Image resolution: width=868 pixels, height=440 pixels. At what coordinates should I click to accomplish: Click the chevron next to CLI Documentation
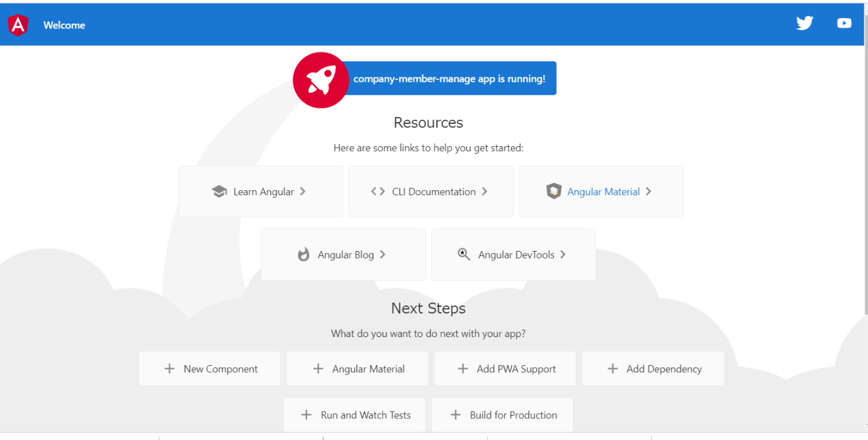pyautogui.click(x=484, y=191)
